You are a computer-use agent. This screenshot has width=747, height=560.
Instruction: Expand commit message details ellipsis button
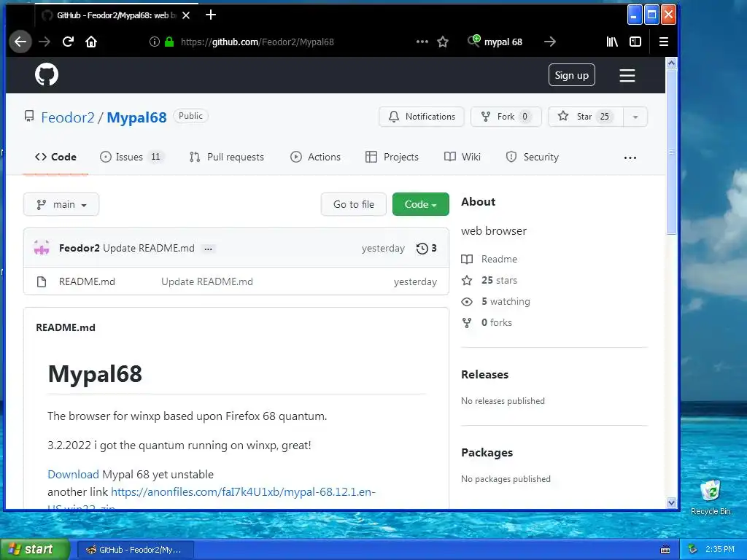(x=208, y=249)
